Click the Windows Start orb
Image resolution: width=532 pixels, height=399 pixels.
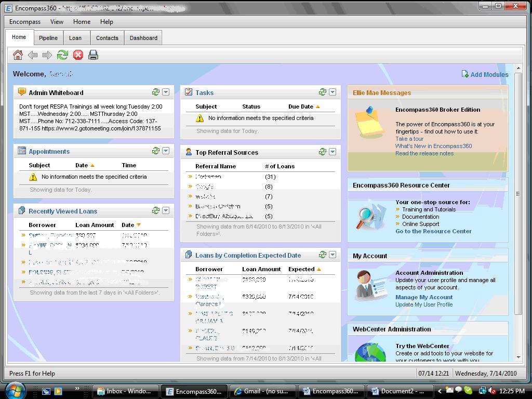tap(15, 391)
